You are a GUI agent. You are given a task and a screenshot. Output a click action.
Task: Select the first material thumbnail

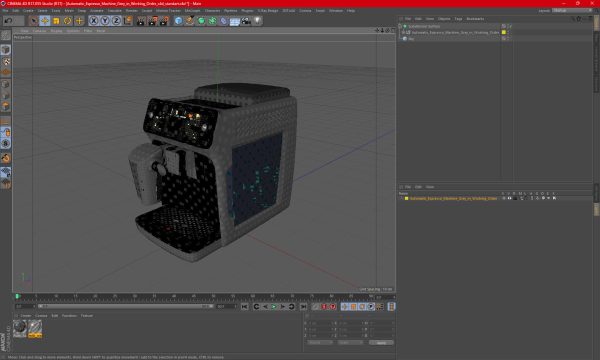20,329
